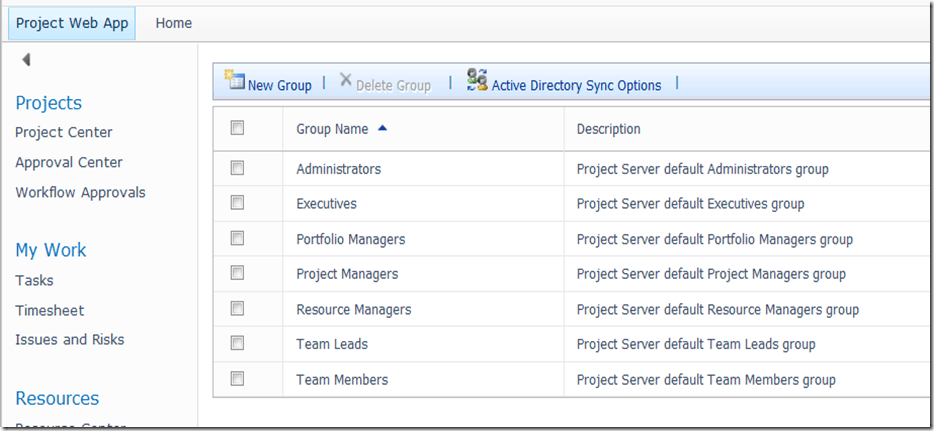Switch to the Project Web App tab
934x431 pixels.
[x=72, y=23]
